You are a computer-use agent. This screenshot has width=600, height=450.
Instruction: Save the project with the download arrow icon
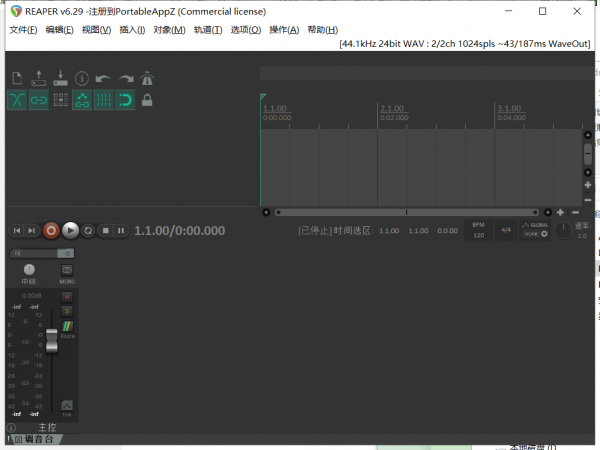pyautogui.click(x=60, y=78)
